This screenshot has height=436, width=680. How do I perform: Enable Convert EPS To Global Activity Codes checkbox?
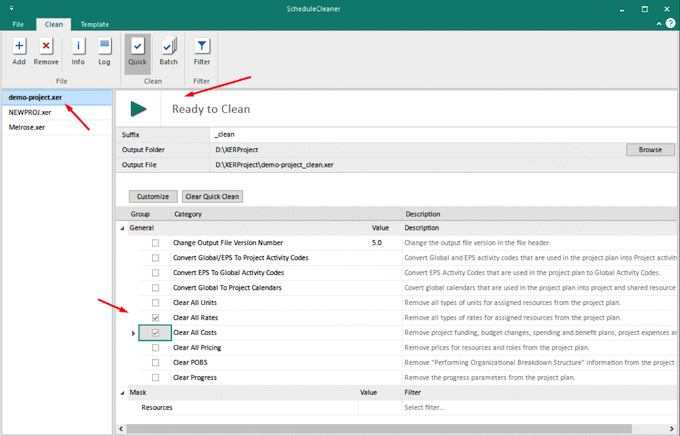pos(155,273)
